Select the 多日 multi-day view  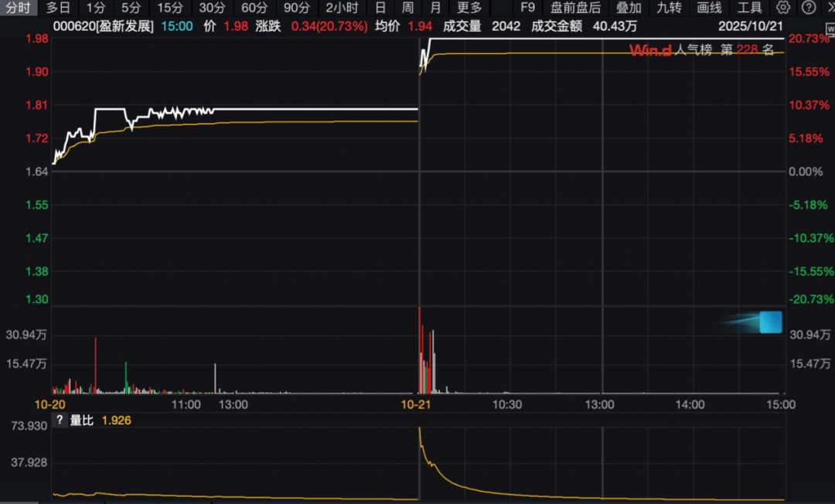coord(58,8)
